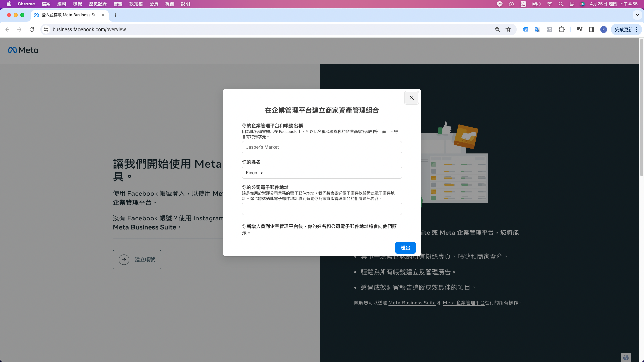
Task: Click the globe icon at page bottom
Action: point(626,357)
